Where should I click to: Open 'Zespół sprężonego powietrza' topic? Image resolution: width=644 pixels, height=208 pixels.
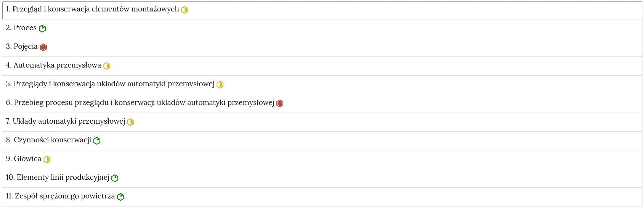tap(64, 196)
